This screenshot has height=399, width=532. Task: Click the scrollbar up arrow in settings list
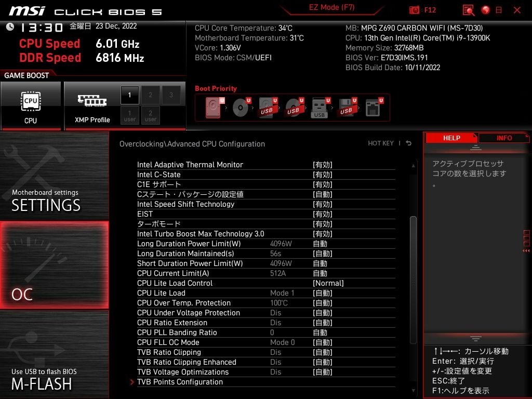pyautogui.click(x=413, y=166)
